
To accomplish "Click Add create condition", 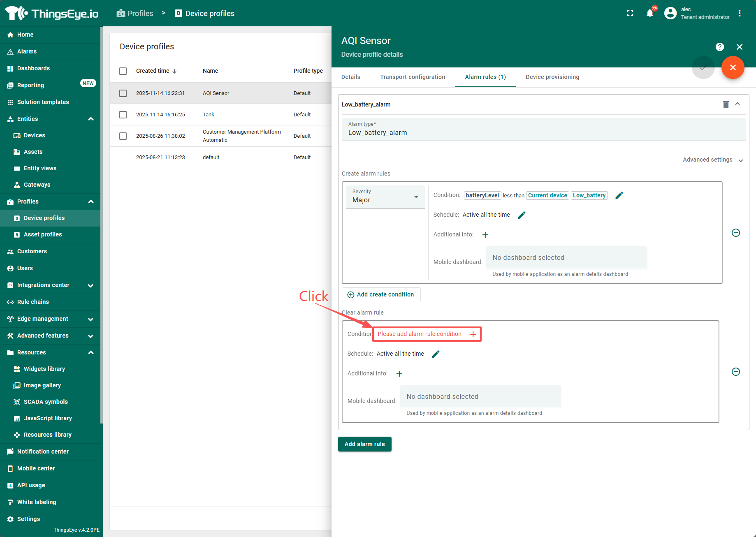I will click(x=381, y=295).
